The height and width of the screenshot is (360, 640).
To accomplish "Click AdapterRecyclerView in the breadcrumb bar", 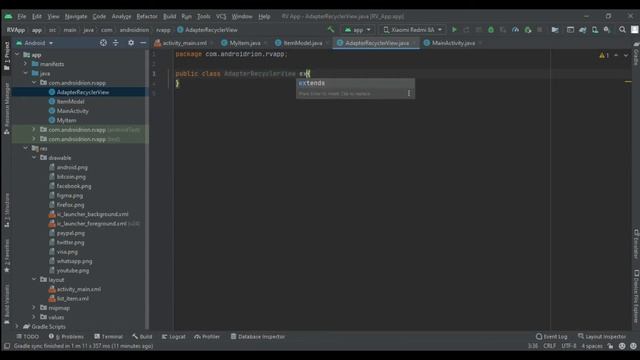I will [211, 30].
